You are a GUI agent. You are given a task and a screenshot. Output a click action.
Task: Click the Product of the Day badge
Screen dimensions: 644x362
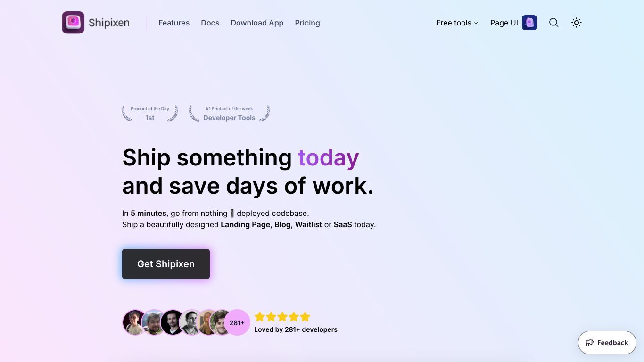(150, 113)
